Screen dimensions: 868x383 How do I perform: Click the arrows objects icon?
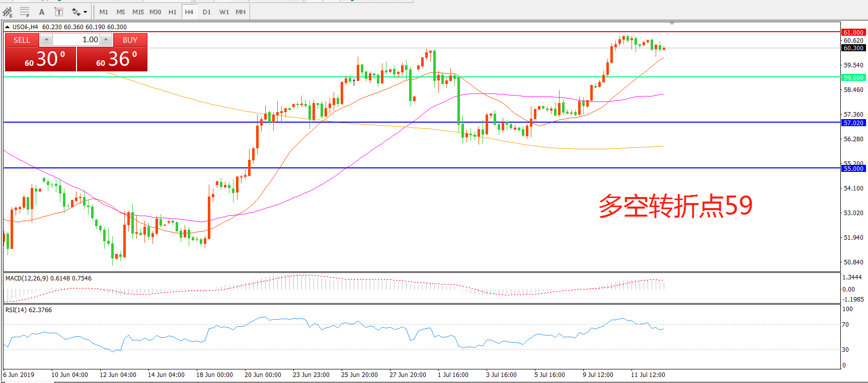[76, 12]
